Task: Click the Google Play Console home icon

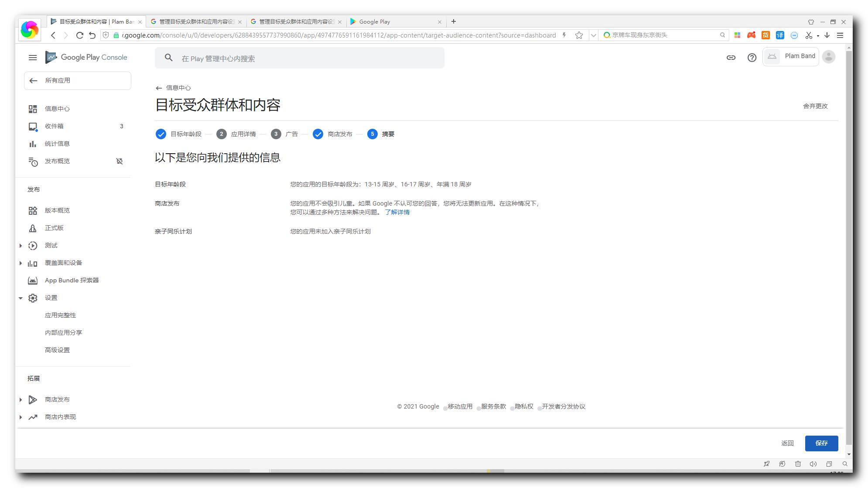Action: click(52, 57)
